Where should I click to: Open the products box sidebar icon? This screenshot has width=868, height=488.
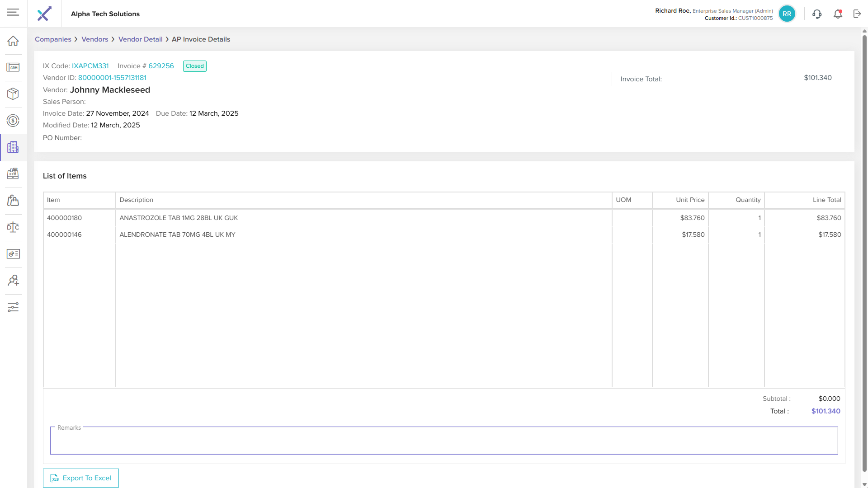click(13, 94)
